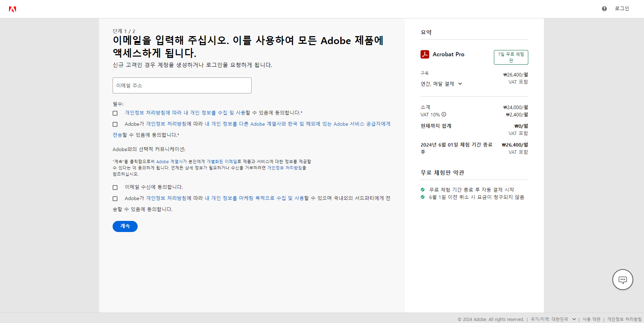Image resolution: width=644 pixels, height=323 pixels.
Task: Click the Acrobat Pro product icon
Action: [425, 54]
